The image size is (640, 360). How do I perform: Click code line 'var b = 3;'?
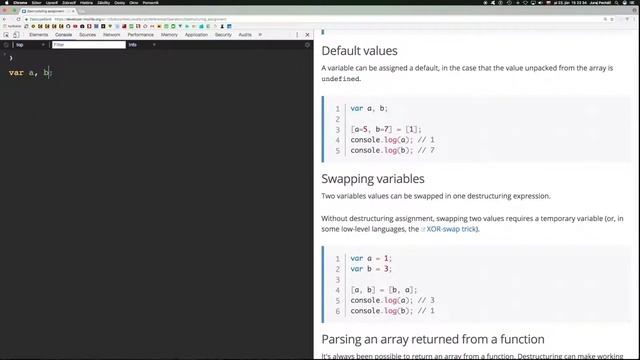371,269
